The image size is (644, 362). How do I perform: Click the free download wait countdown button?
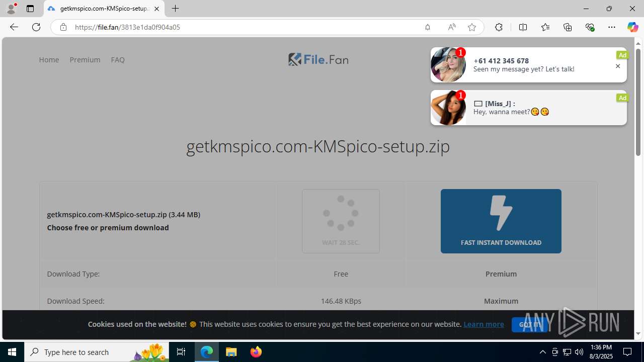coord(341,221)
